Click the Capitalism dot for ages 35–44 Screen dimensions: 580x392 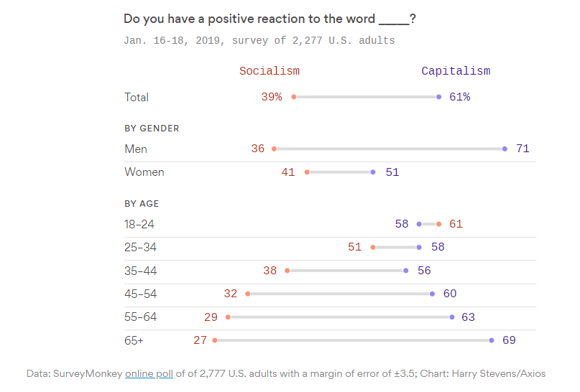[x=406, y=271]
